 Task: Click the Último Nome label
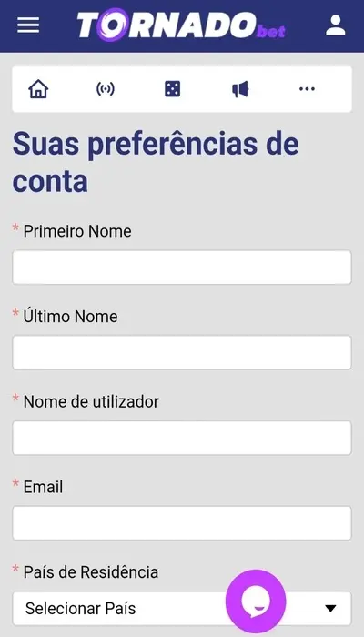pos(70,316)
